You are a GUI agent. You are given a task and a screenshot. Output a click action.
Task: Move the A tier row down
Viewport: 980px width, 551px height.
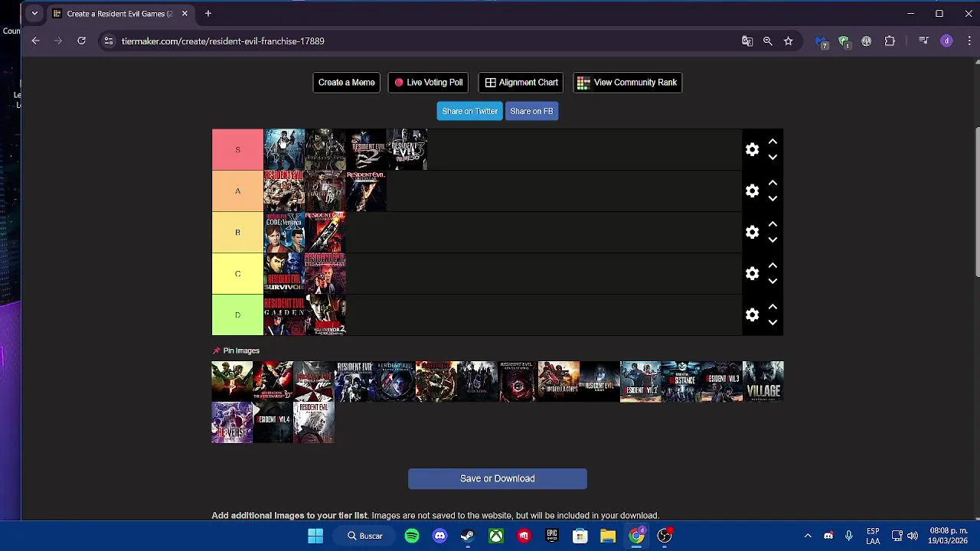(x=773, y=198)
